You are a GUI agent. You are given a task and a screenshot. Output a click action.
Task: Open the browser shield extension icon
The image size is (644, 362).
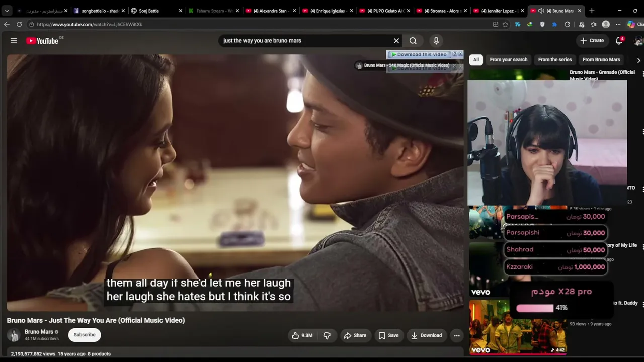pyautogui.click(x=542, y=24)
